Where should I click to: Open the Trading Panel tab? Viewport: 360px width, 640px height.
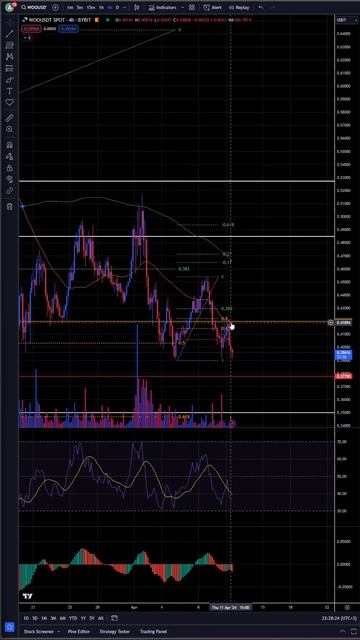tap(153, 631)
